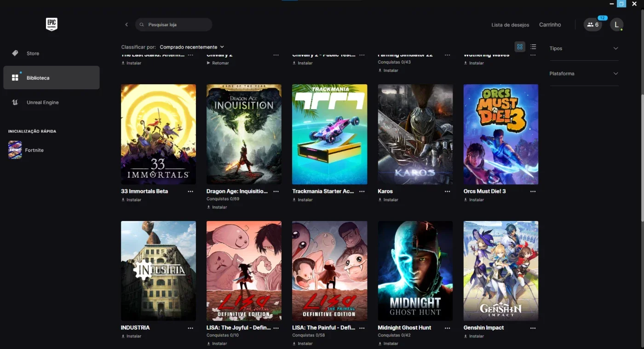Install Genshin Impact

click(x=474, y=336)
